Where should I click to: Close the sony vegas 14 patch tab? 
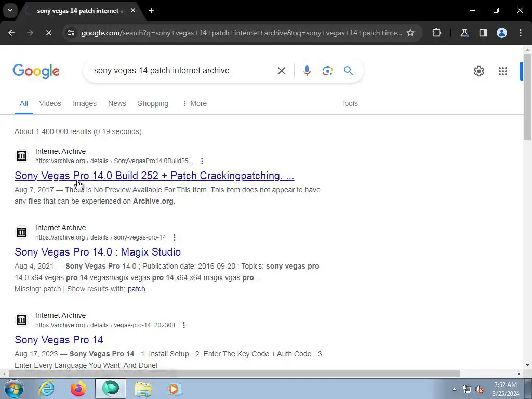pyautogui.click(x=133, y=10)
